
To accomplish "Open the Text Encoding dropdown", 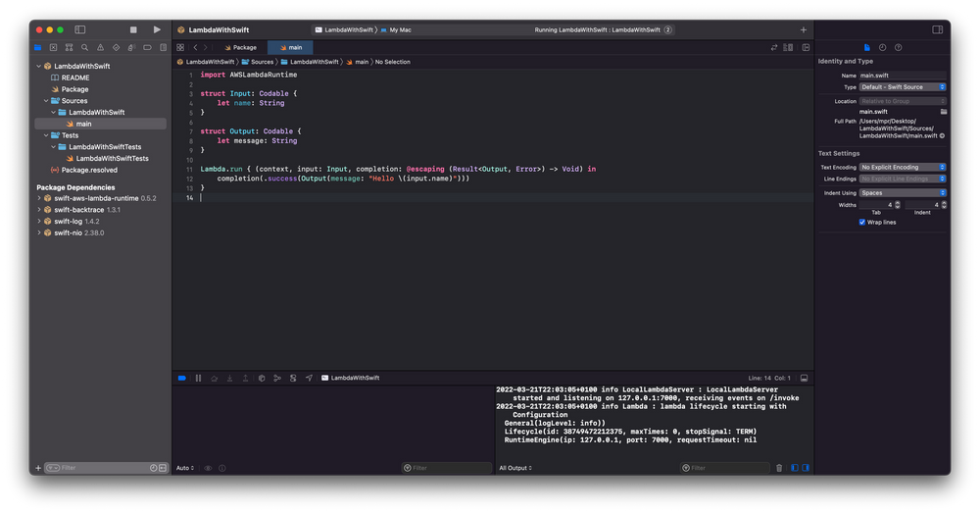I will pyautogui.click(x=903, y=167).
